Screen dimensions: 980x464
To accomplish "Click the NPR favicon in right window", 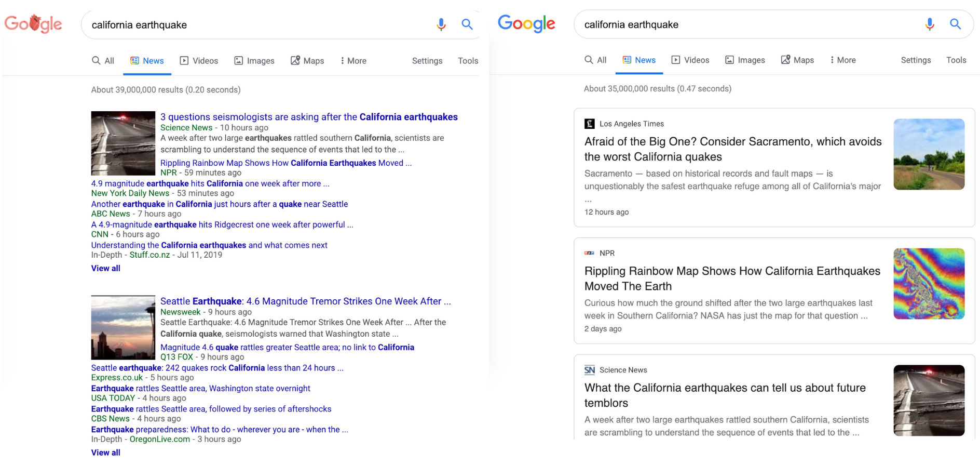I will [590, 253].
